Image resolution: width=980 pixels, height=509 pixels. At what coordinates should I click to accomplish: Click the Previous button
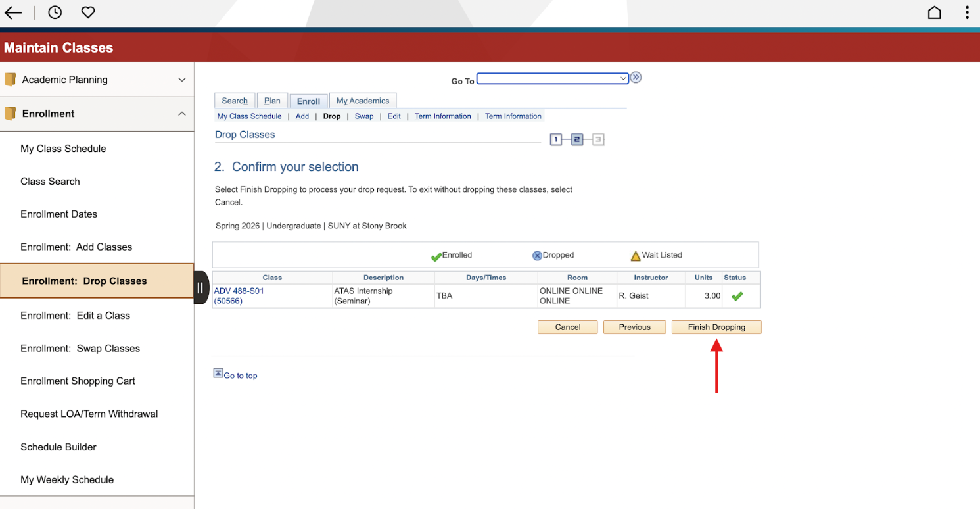[x=634, y=327]
